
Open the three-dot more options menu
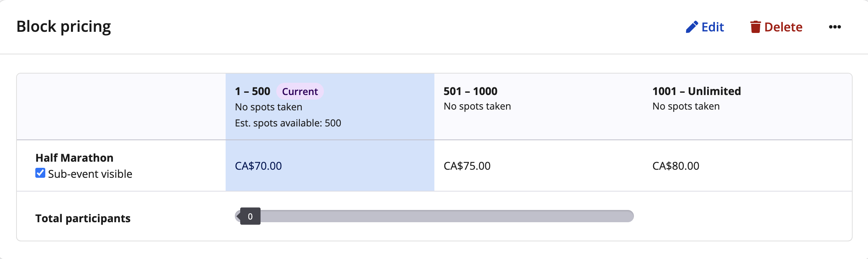coord(835,27)
